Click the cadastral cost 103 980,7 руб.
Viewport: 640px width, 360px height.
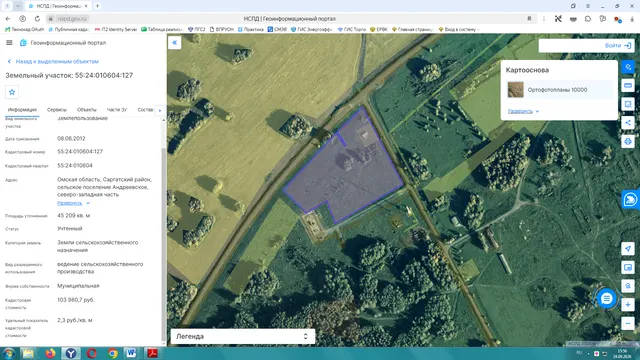[x=76, y=300]
